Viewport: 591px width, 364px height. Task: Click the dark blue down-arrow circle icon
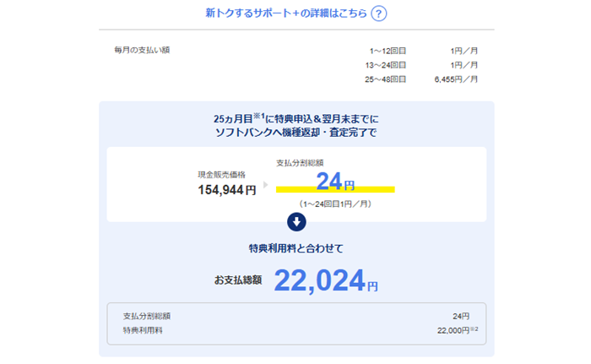(296, 222)
